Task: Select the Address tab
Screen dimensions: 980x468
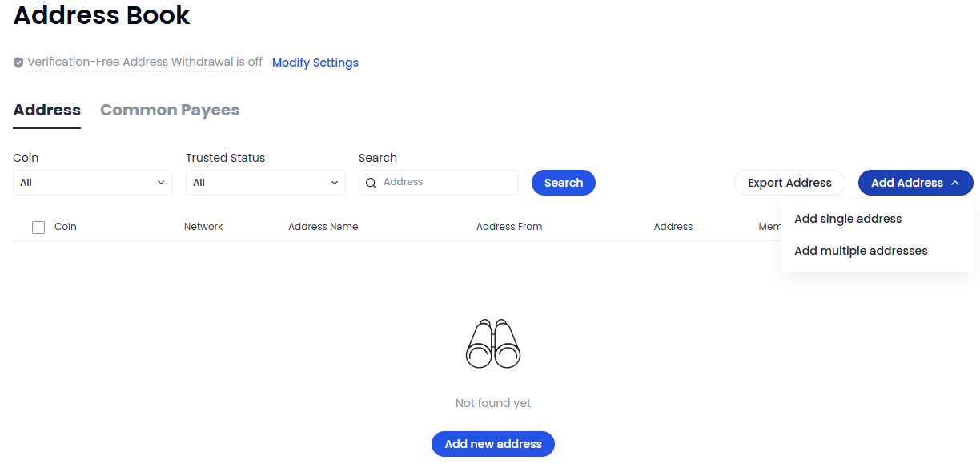Action: pyautogui.click(x=47, y=111)
